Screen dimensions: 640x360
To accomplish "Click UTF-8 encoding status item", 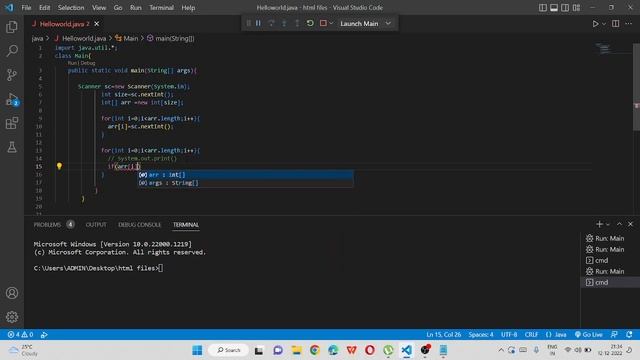I will (x=509, y=334).
